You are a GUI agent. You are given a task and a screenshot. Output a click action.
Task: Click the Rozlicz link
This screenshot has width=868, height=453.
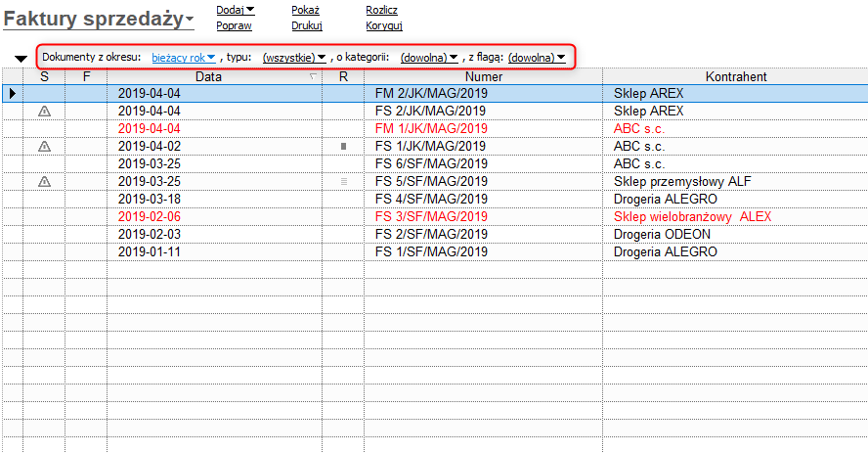[381, 10]
